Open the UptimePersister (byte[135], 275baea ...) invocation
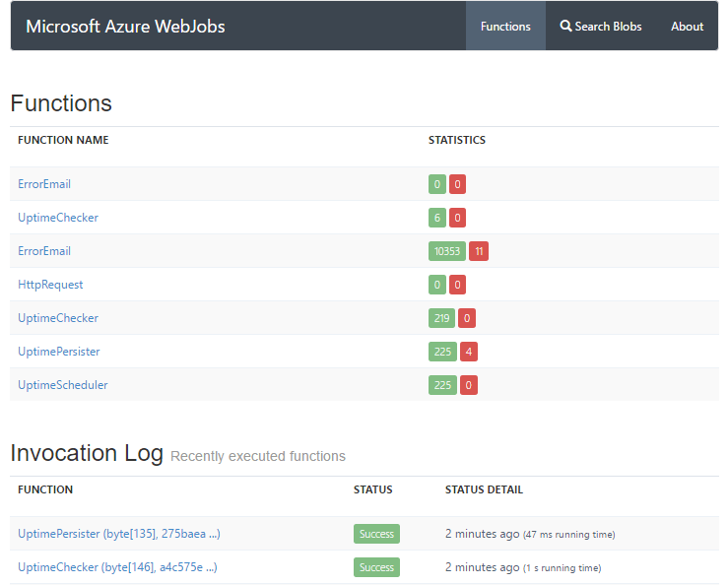Image resolution: width=728 pixels, height=585 pixels. 119,534
